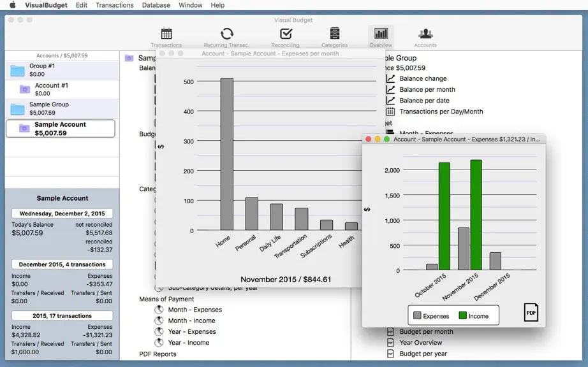
Task: Select Account #1 in the sidebar
Action: (x=62, y=89)
